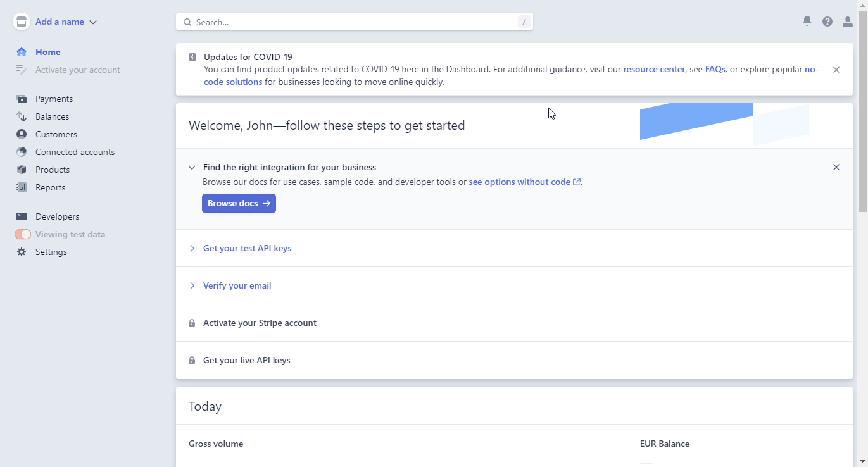Screen dimensions: 868x467
Task: Open Home from the sidebar
Action: point(48,52)
